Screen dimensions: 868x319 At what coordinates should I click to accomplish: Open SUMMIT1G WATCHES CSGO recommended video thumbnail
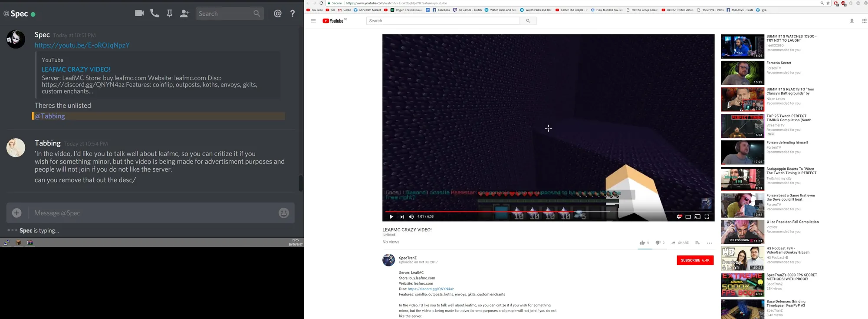pos(742,47)
